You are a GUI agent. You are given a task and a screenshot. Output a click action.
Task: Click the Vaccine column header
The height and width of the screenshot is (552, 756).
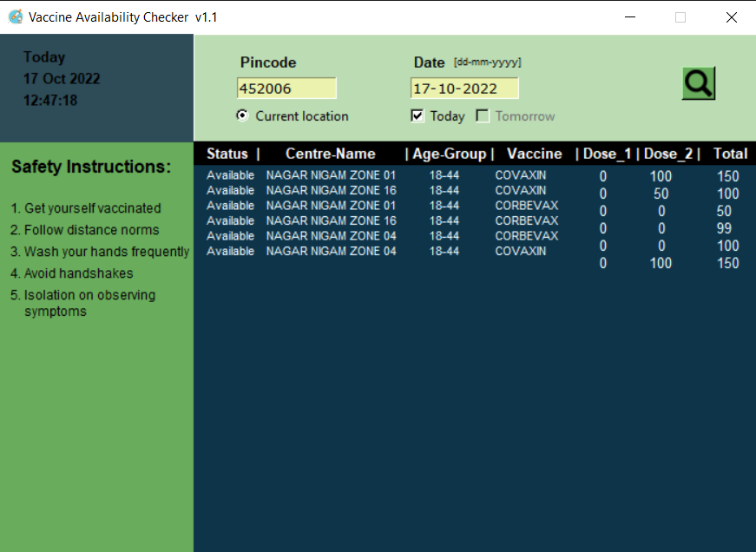pos(534,154)
